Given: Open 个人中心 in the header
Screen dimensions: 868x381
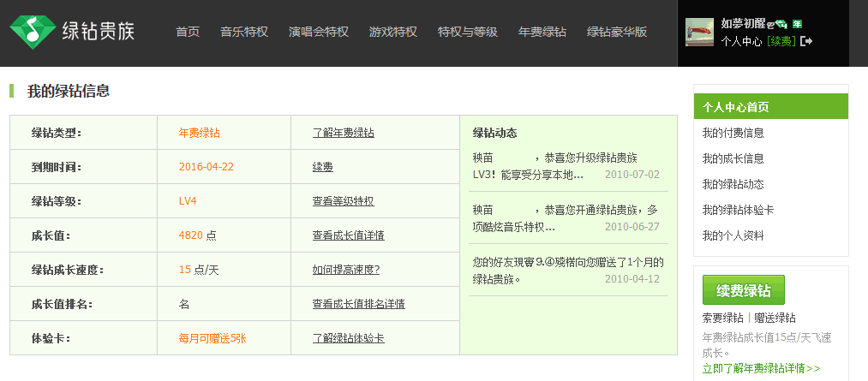Looking at the screenshot, I should [x=742, y=41].
